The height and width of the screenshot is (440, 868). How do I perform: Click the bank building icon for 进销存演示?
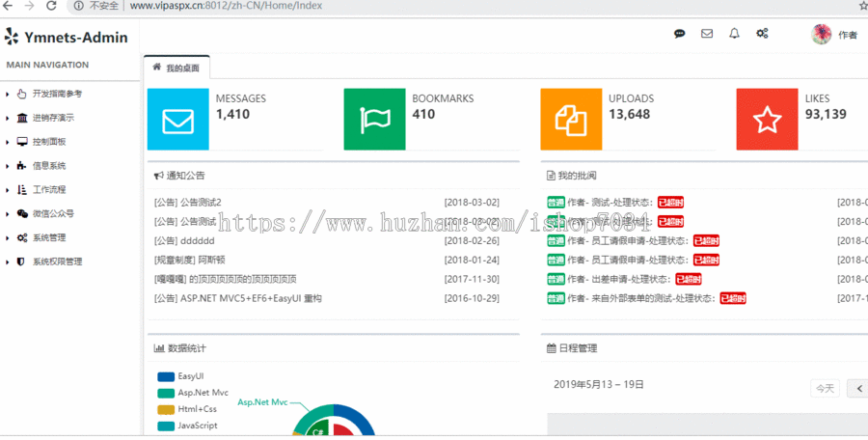(21, 118)
